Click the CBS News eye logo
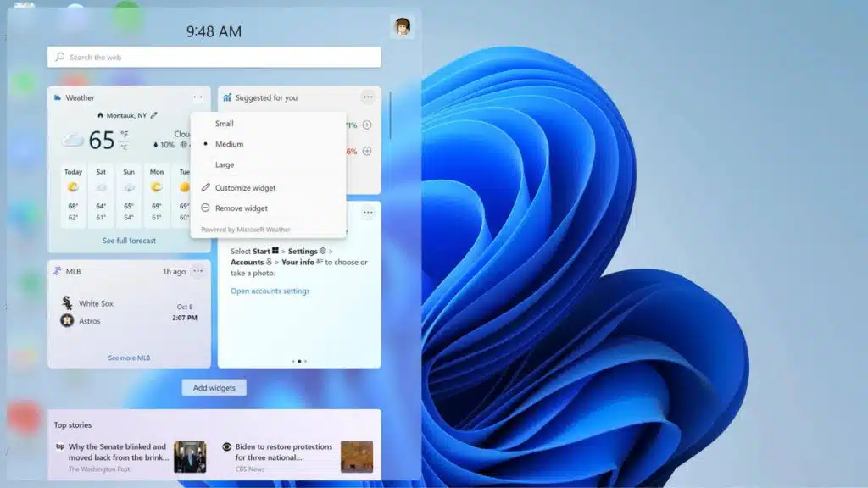The height and width of the screenshot is (488, 868). click(225, 446)
